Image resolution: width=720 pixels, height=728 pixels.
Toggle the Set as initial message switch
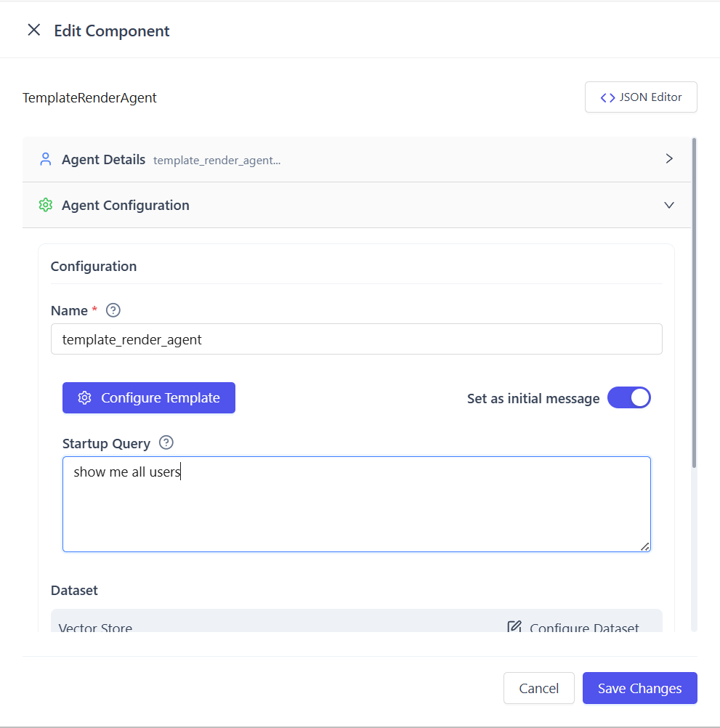coord(628,398)
